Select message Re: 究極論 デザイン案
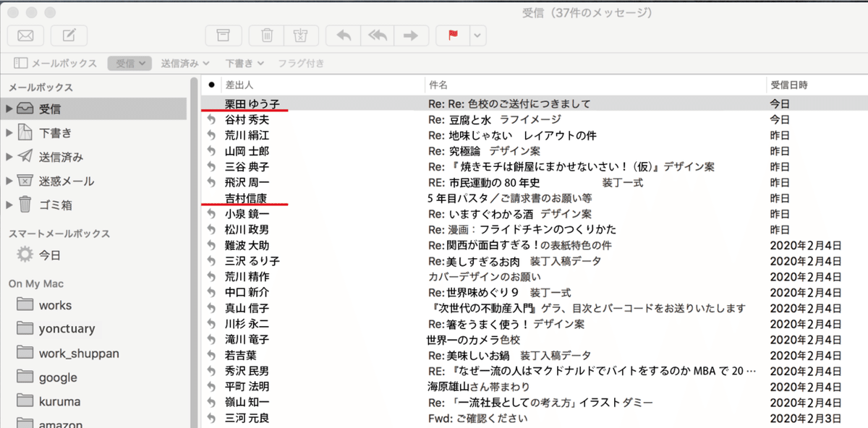Image resolution: width=868 pixels, height=428 pixels. pyautogui.click(x=534, y=151)
